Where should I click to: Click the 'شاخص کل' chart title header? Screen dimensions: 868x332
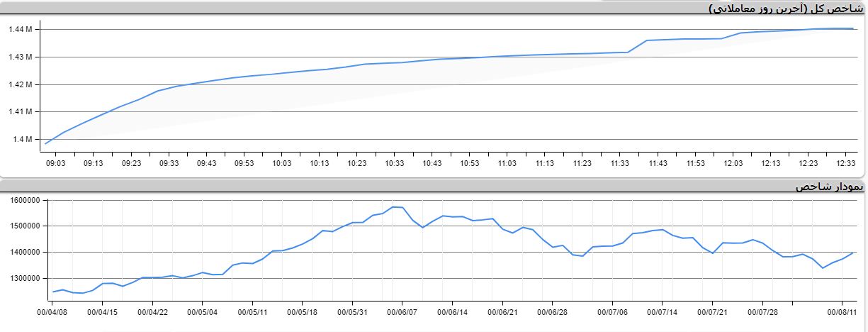(787, 9)
